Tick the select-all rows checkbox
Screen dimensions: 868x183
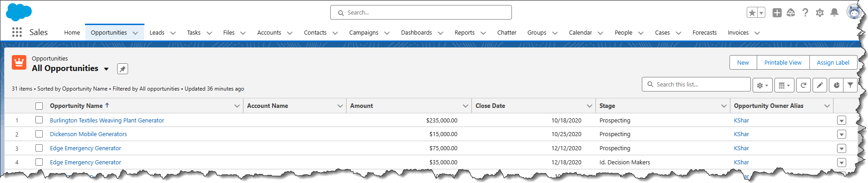coord(39,106)
